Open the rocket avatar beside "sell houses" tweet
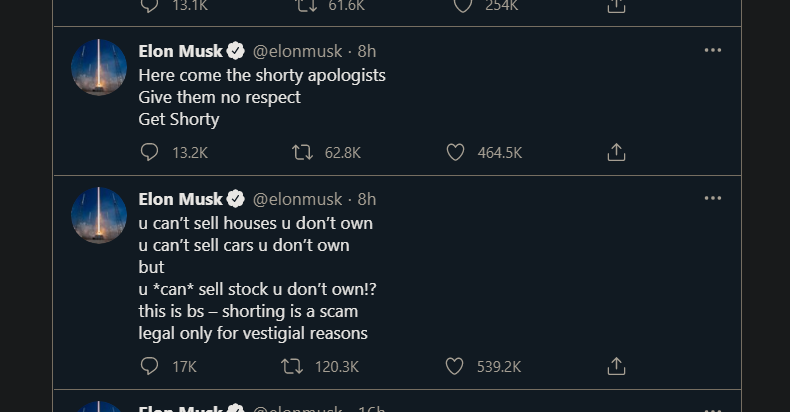 (99, 215)
